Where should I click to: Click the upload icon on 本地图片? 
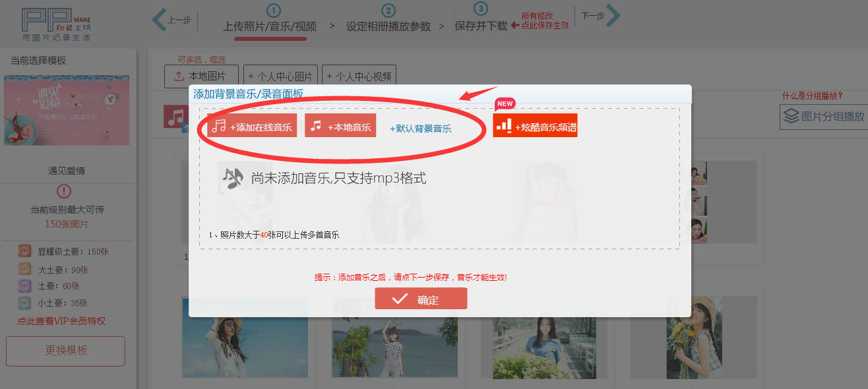[179, 76]
